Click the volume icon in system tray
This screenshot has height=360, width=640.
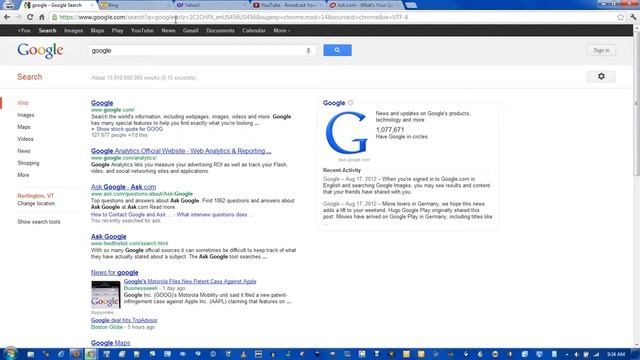tap(577, 354)
